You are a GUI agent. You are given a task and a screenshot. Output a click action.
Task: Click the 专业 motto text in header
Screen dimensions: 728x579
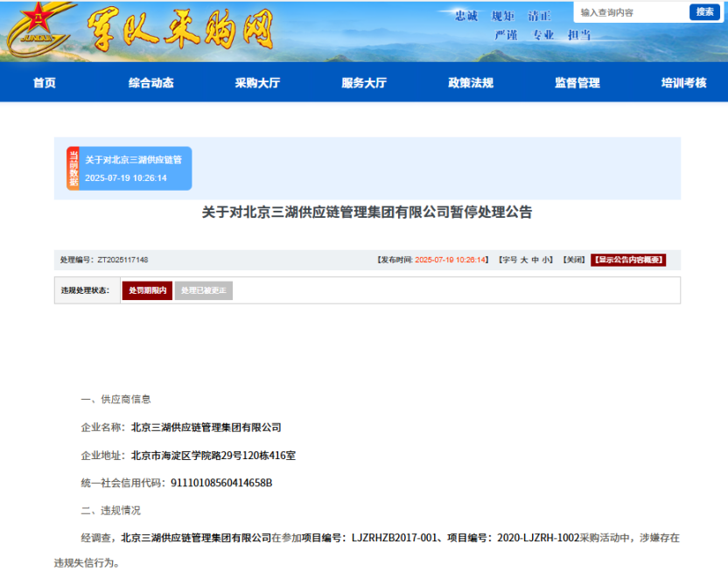(x=542, y=35)
